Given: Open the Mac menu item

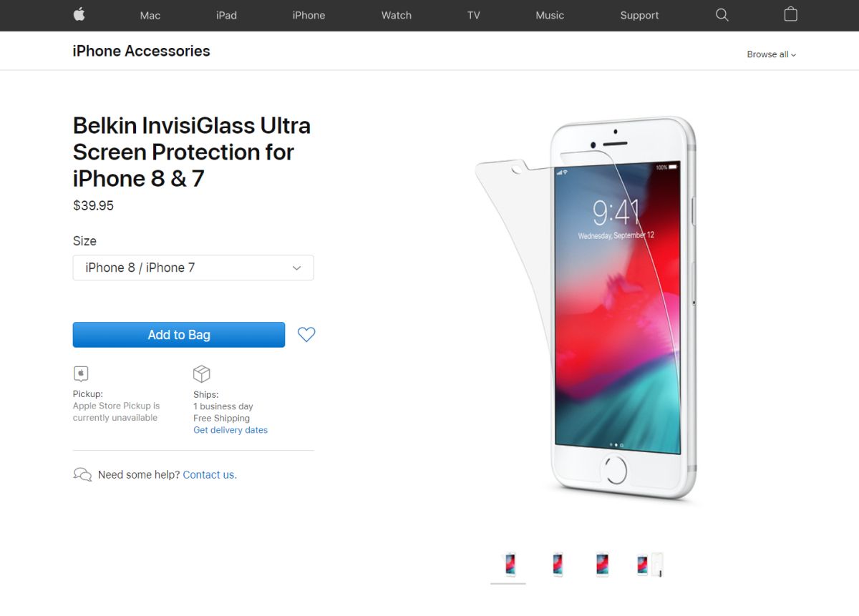Looking at the screenshot, I should tap(150, 15).
